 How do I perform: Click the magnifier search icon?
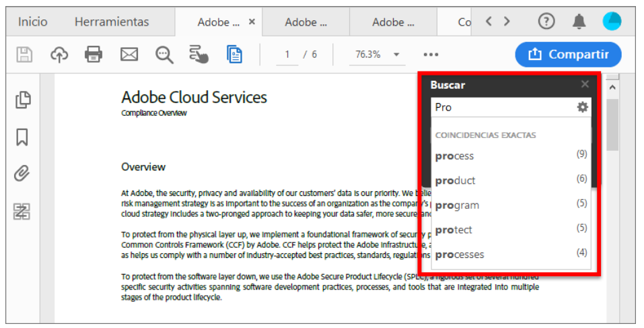(164, 55)
